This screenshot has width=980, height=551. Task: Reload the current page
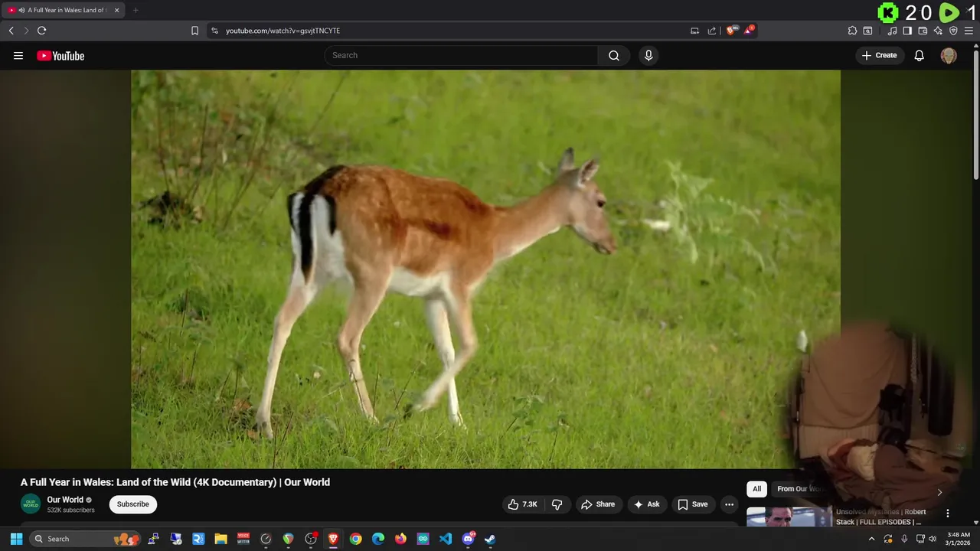41,31
